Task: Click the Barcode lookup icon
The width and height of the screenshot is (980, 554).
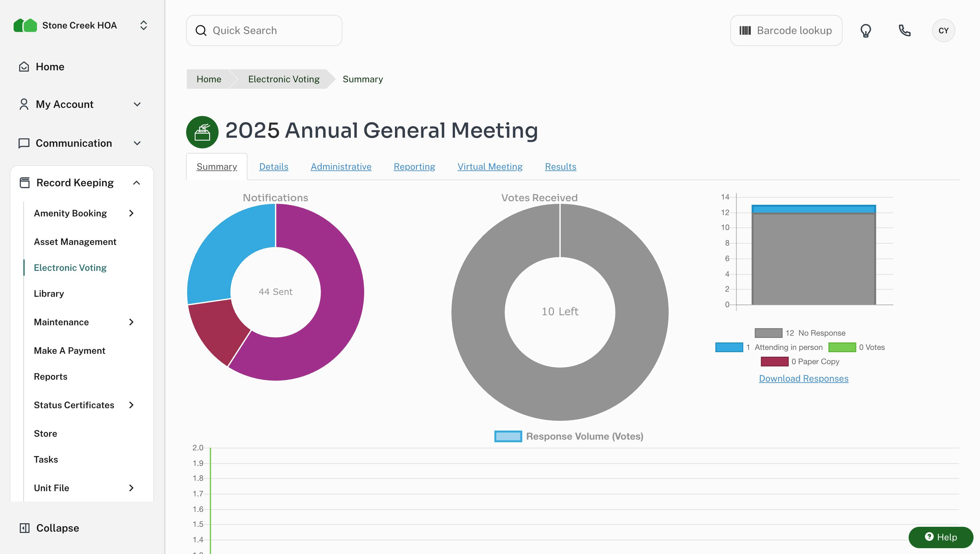Action: click(746, 30)
